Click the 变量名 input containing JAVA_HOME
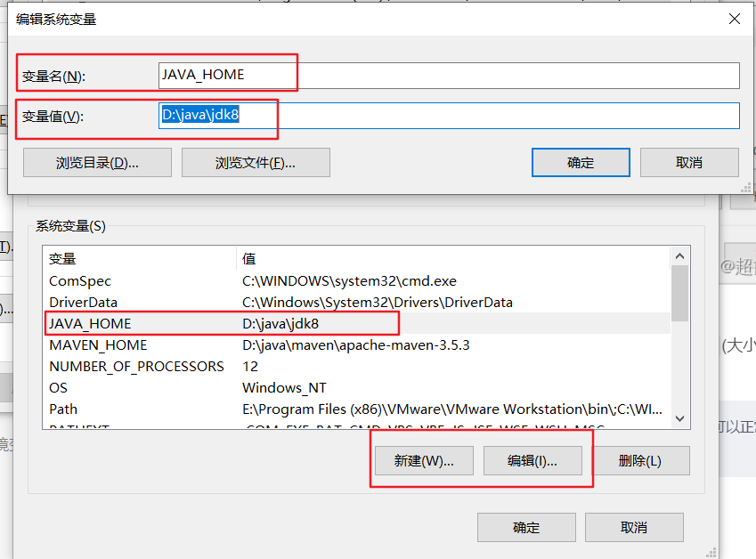The height and width of the screenshot is (559, 756). 356,76
